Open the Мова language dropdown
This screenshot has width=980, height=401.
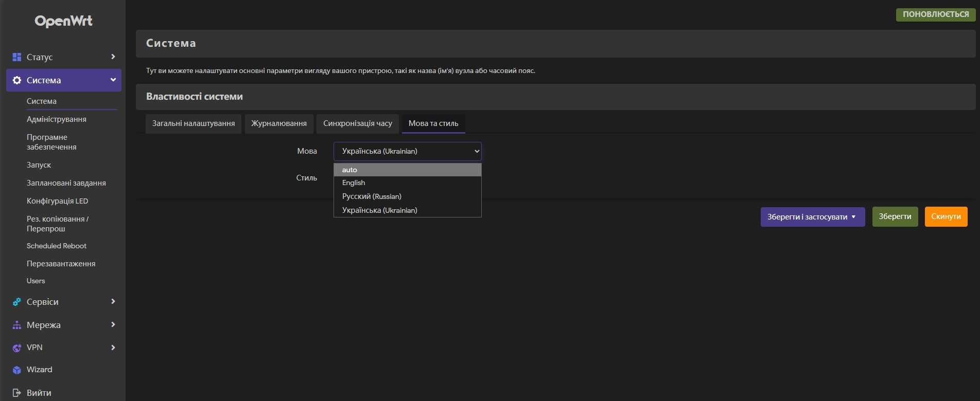tap(408, 151)
